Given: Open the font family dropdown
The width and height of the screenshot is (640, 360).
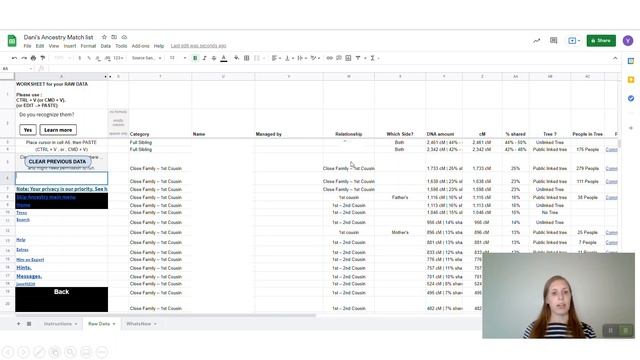Looking at the screenshot, I should (x=147, y=58).
